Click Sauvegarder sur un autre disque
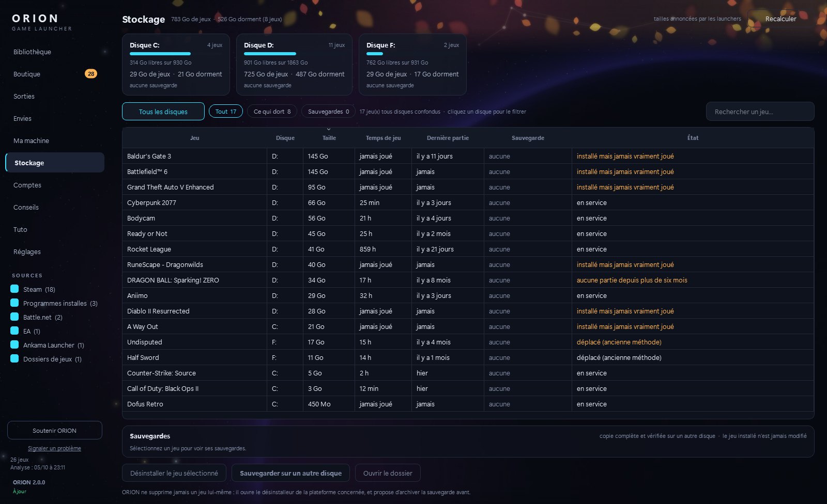 [291, 473]
